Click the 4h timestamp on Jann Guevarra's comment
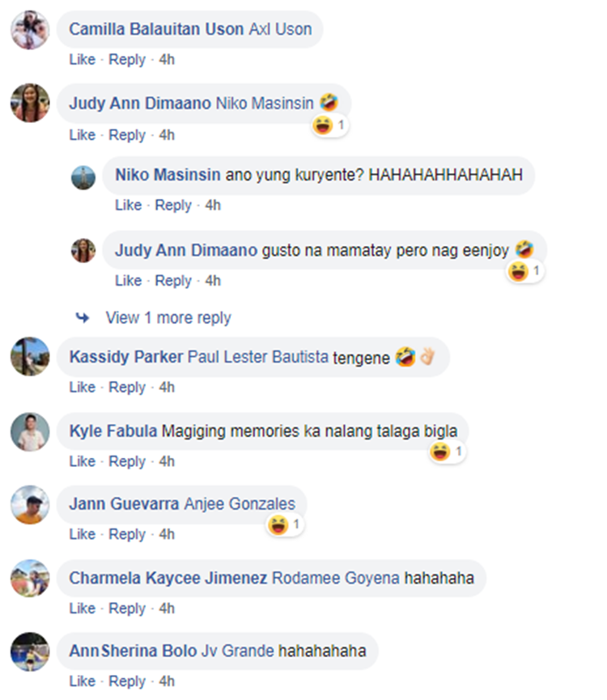Image resolution: width=607 pixels, height=700 pixels. 167,534
